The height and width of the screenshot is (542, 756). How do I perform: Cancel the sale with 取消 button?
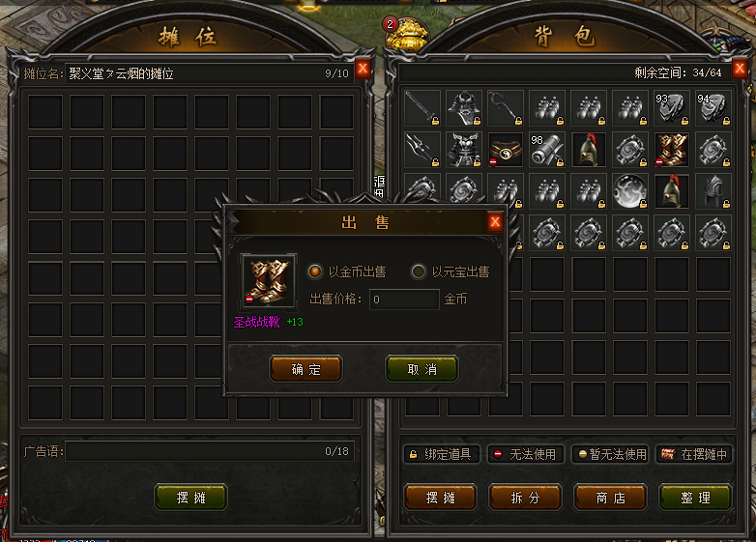pos(422,369)
